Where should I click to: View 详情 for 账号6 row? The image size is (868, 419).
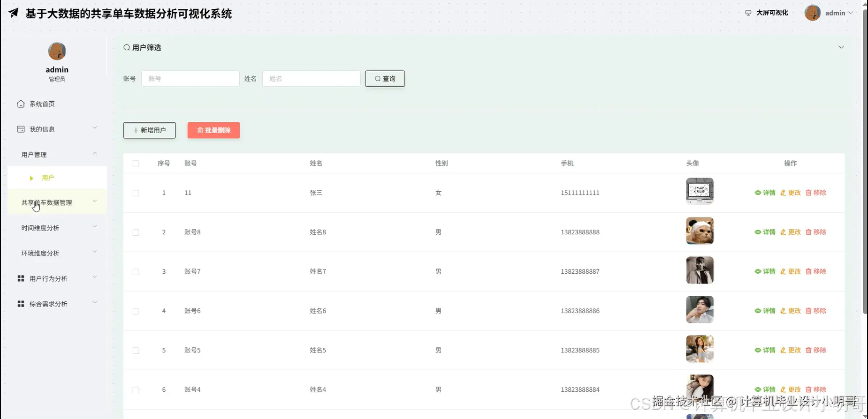[x=765, y=311]
